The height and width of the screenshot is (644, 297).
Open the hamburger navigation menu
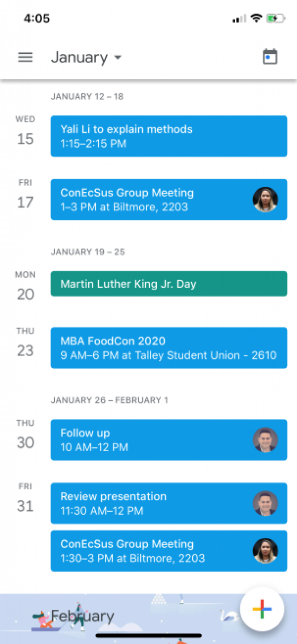(25, 57)
